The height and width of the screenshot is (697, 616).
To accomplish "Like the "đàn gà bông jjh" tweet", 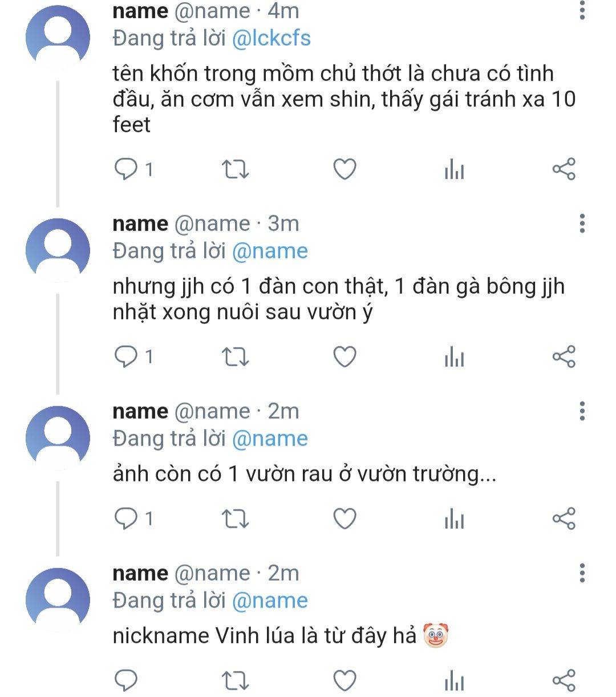I will pos(345,357).
